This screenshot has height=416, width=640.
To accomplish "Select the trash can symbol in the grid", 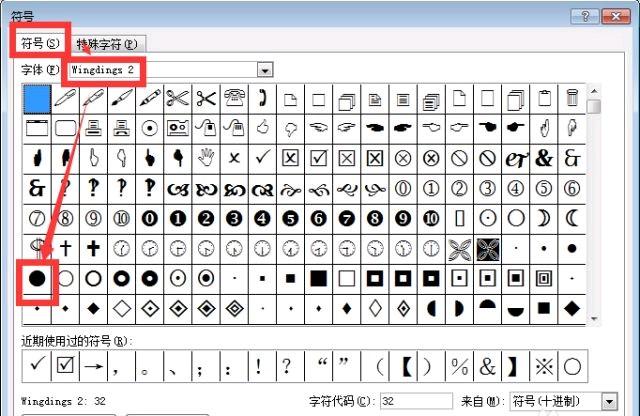I will 572,98.
